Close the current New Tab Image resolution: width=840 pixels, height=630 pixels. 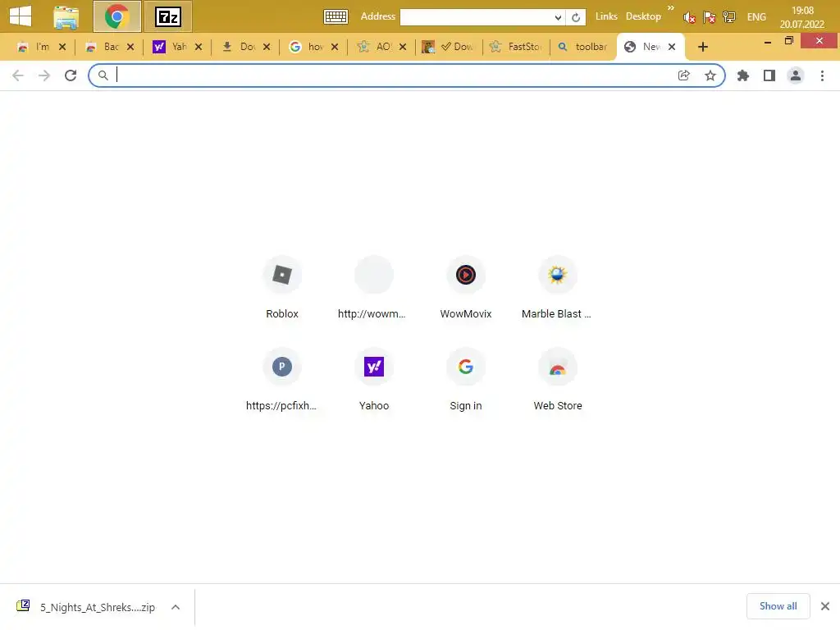click(x=671, y=47)
